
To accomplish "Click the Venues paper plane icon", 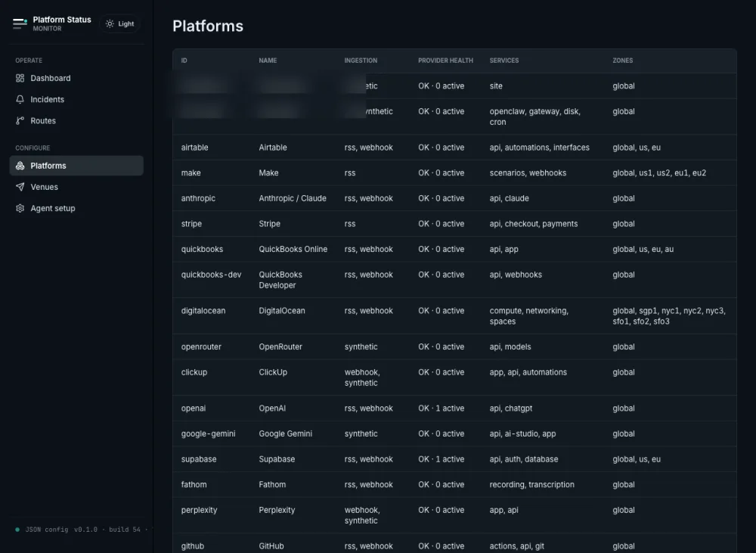I will point(20,187).
